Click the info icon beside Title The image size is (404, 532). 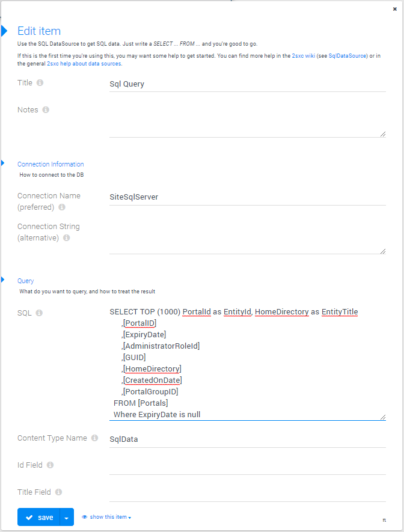pos(40,83)
